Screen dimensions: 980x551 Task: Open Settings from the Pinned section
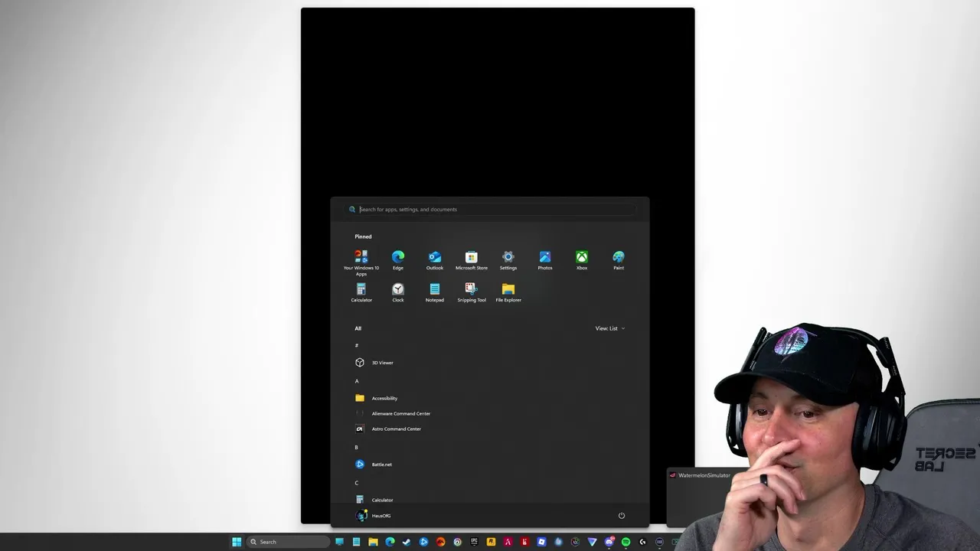click(x=508, y=260)
